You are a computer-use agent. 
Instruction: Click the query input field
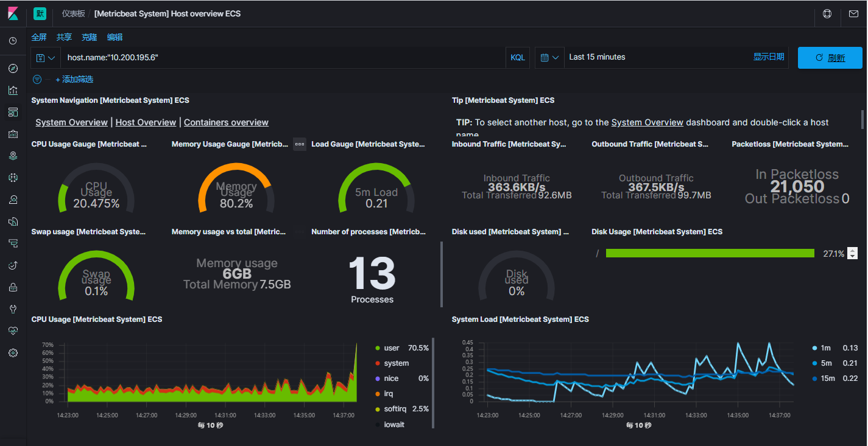click(x=283, y=58)
